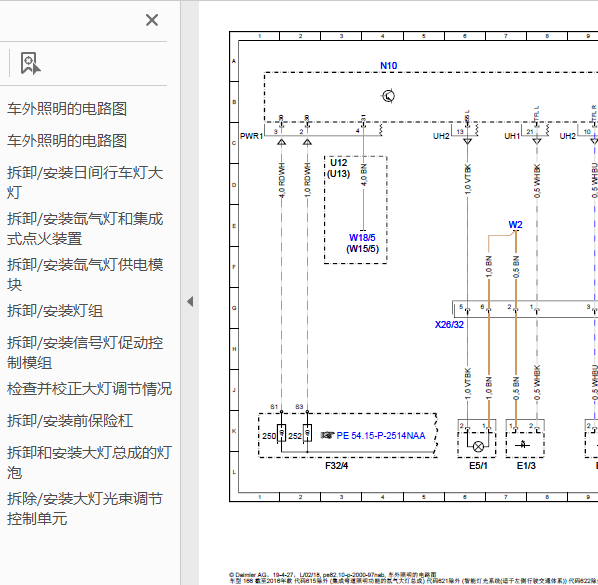The height and width of the screenshot is (585, 598).
Task: Open bookmark 拆卸和安装大灯总成的灯泡
Action: 89,463
